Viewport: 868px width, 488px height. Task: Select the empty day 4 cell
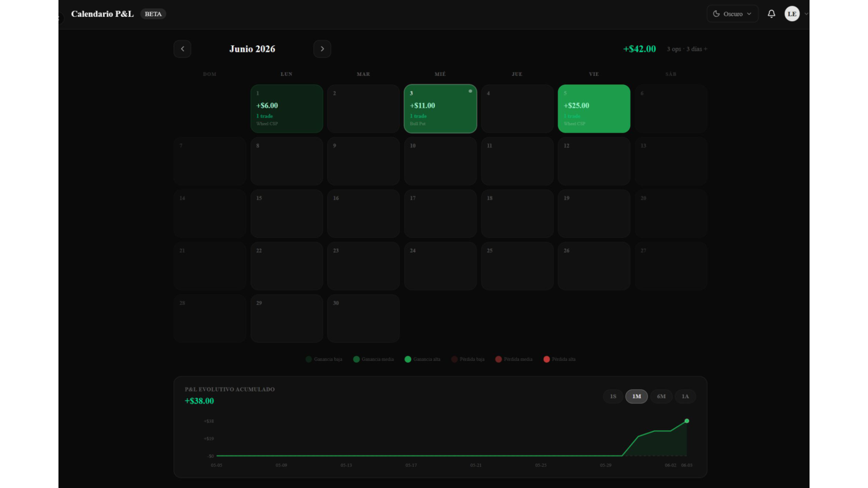(x=517, y=108)
